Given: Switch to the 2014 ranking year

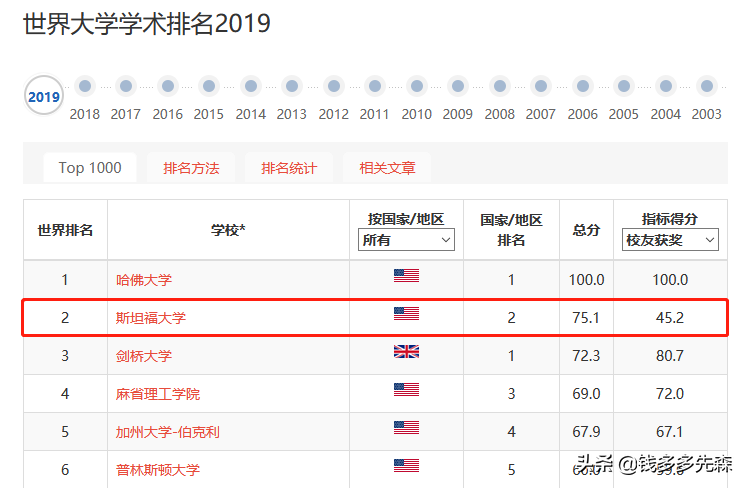Looking at the screenshot, I should tap(251, 86).
